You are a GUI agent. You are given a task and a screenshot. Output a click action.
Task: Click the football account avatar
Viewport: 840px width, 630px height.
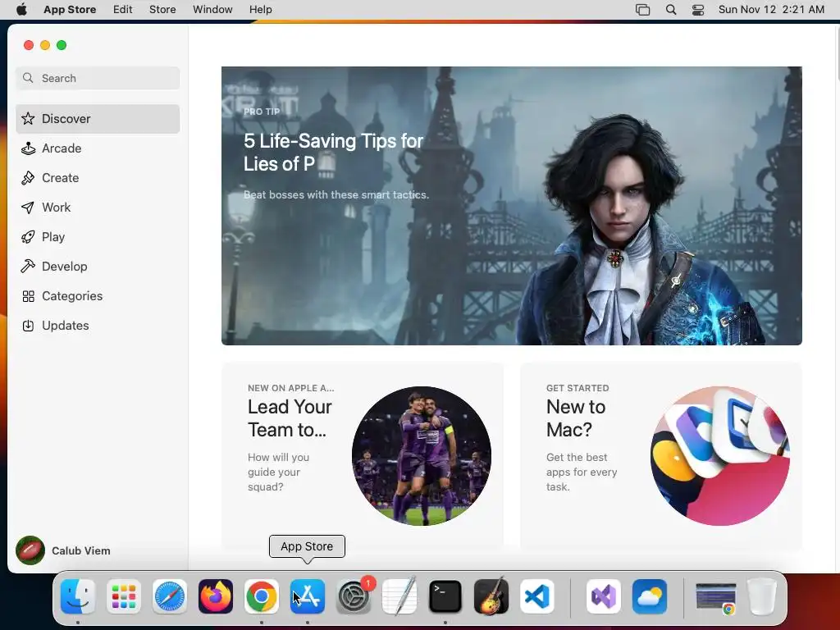[30, 550]
